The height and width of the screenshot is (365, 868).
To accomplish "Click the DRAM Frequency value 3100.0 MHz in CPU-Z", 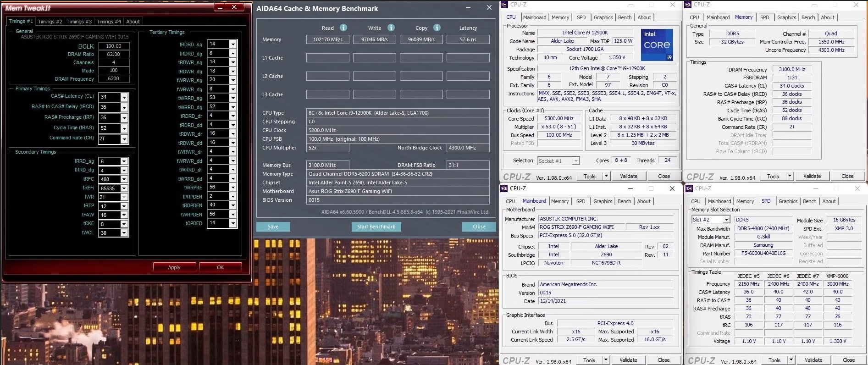I will tap(792, 69).
